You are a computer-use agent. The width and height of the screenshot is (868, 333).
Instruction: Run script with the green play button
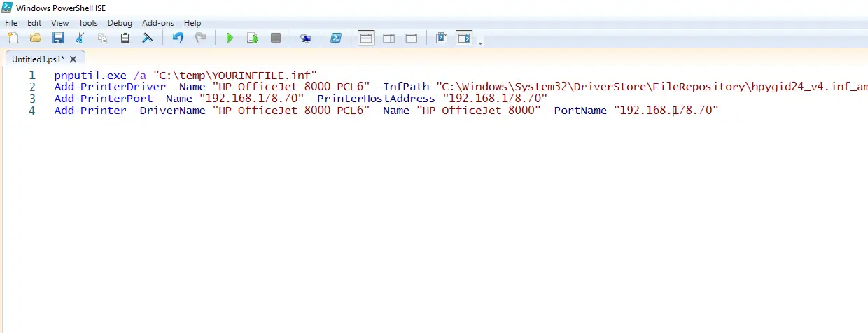230,38
